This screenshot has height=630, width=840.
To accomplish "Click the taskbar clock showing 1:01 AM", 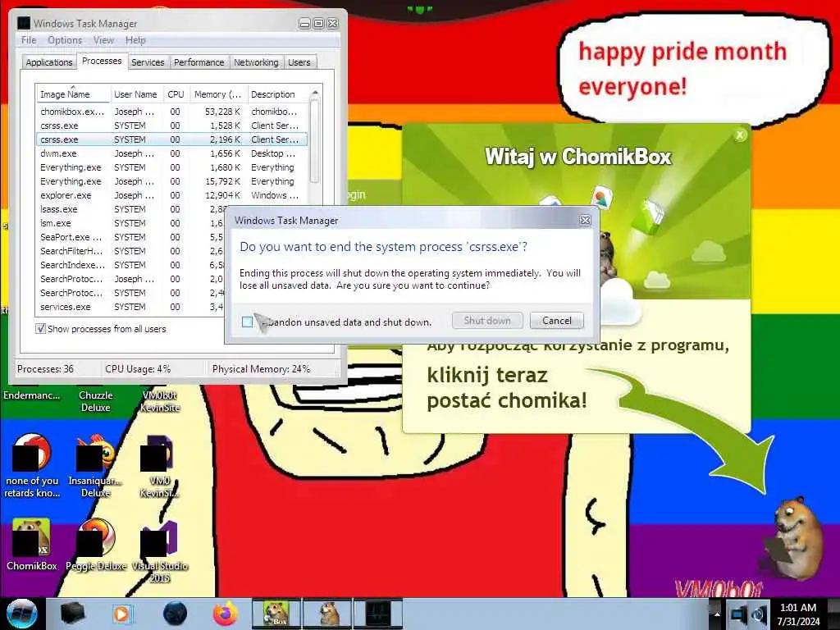I will [x=798, y=614].
